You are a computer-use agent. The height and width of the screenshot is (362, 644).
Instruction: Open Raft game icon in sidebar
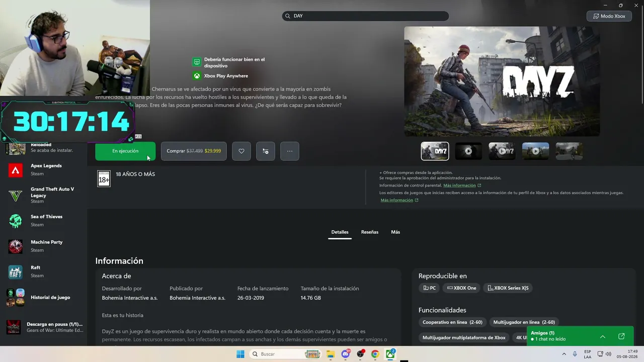coord(16,272)
